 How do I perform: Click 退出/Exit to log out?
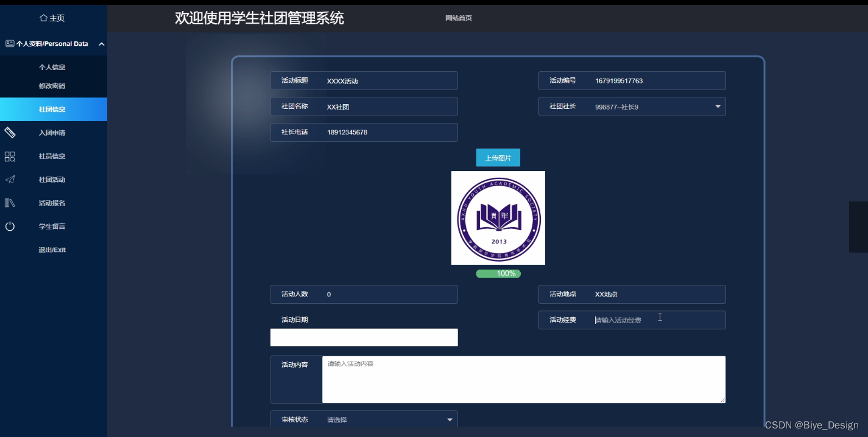pyautogui.click(x=52, y=250)
